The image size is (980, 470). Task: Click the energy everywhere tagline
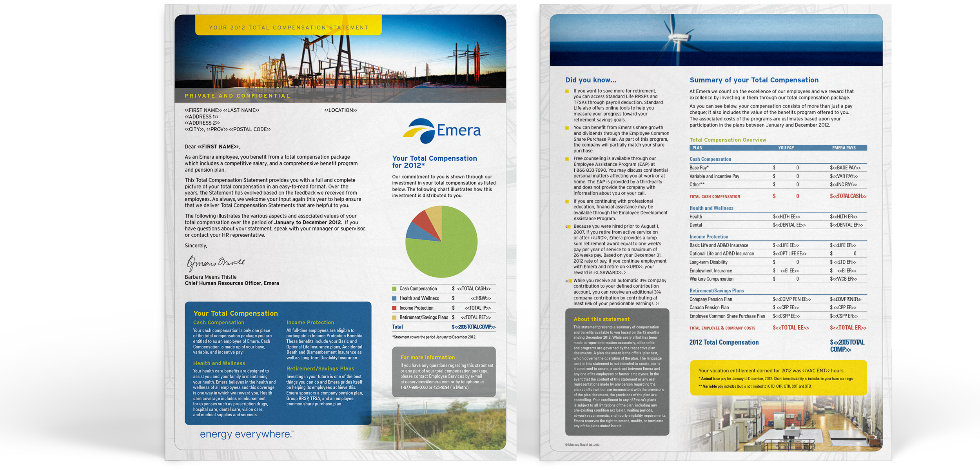tap(246, 434)
